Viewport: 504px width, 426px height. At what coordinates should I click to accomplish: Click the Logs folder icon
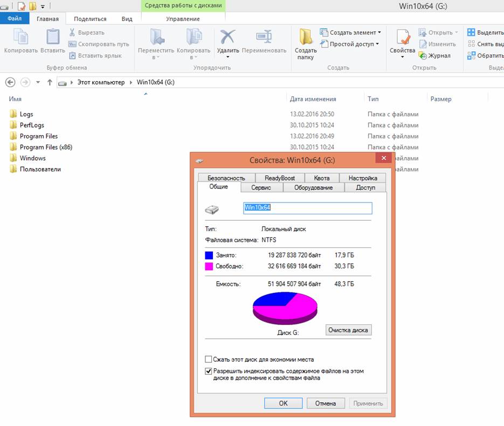pyautogui.click(x=13, y=114)
